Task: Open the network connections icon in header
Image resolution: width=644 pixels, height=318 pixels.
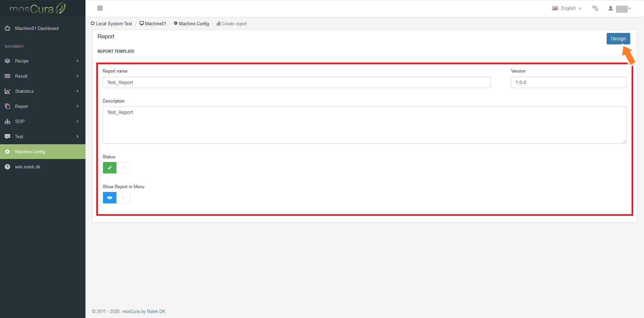Action: point(595,8)
